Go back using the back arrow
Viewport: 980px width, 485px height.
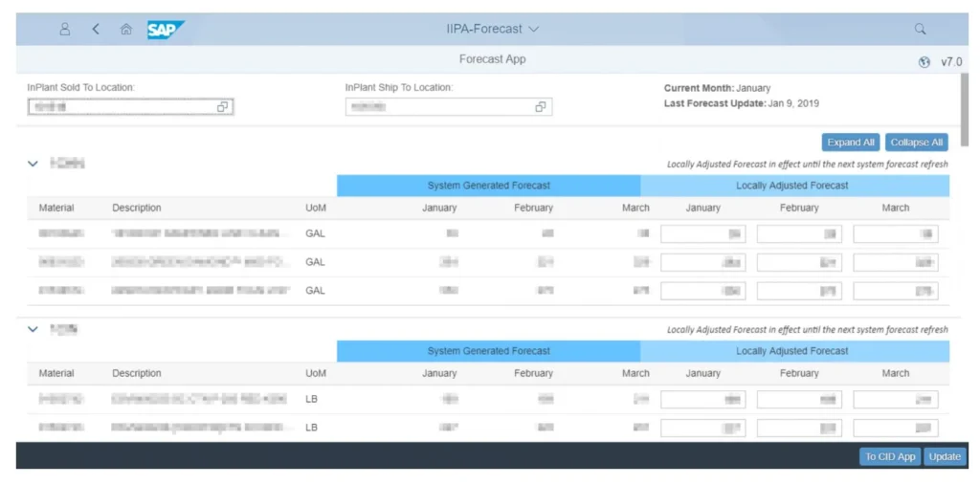point(96,29)
